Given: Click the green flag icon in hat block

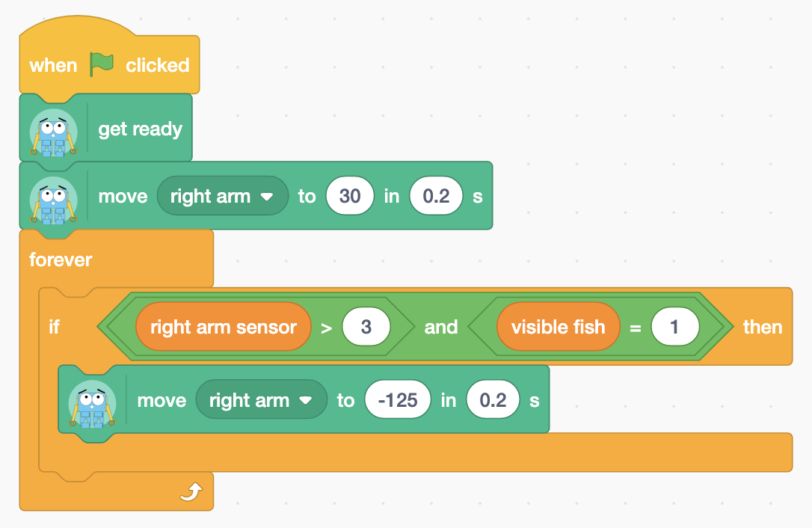Looking at the screenshot, I should point(102,64).
